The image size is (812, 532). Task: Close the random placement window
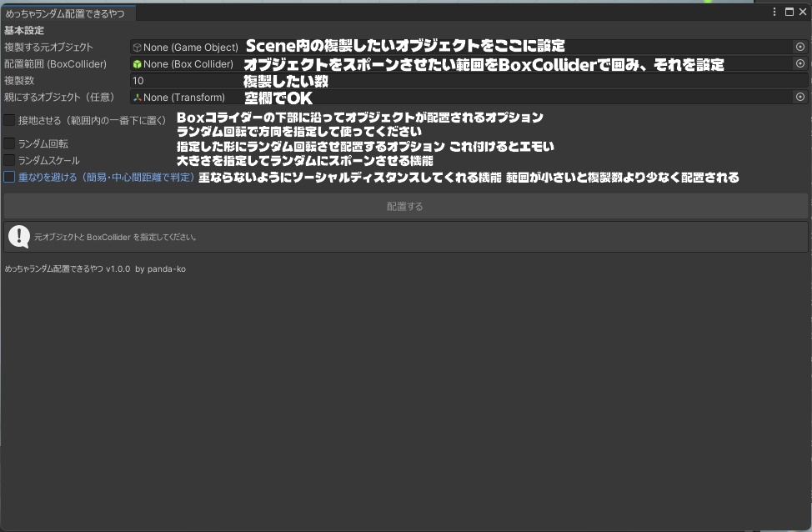point(803,12)
